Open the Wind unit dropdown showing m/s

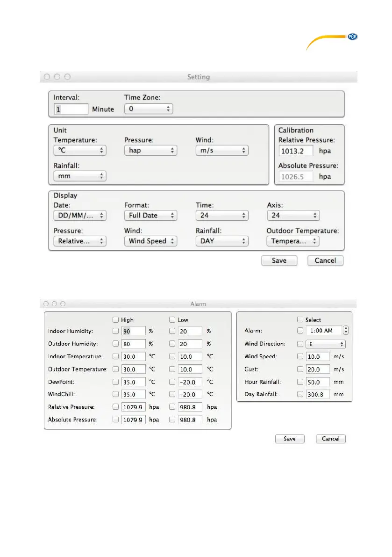tap(222, 150)
